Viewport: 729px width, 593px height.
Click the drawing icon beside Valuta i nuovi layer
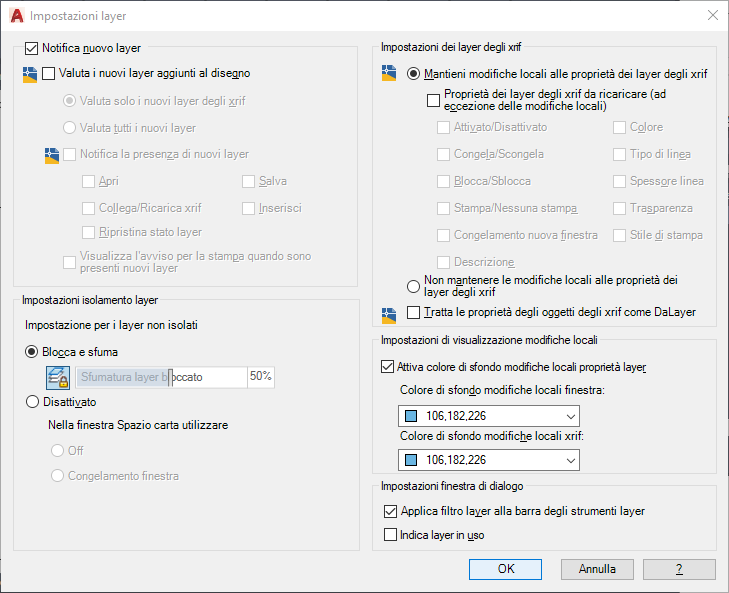pos(30,74)
